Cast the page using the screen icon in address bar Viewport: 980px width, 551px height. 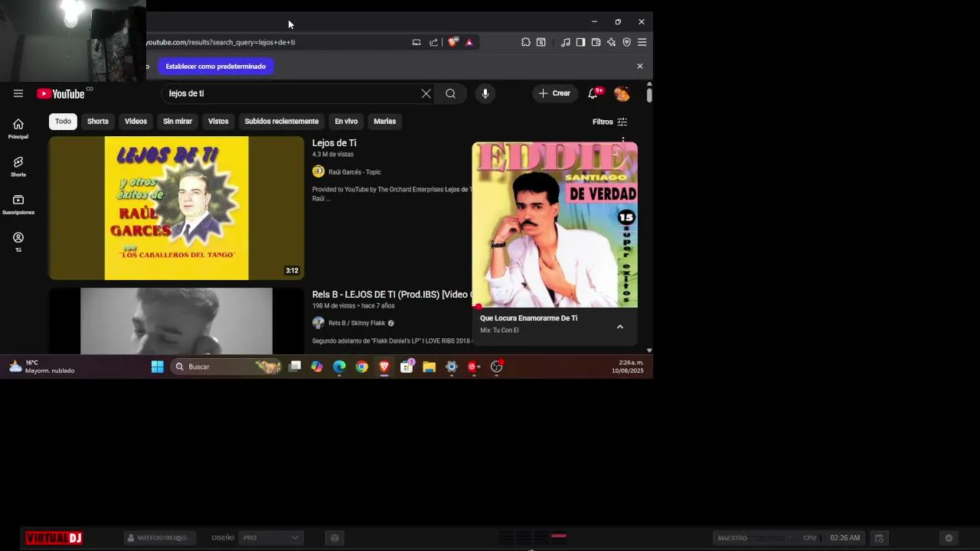[x=416, y=42]
